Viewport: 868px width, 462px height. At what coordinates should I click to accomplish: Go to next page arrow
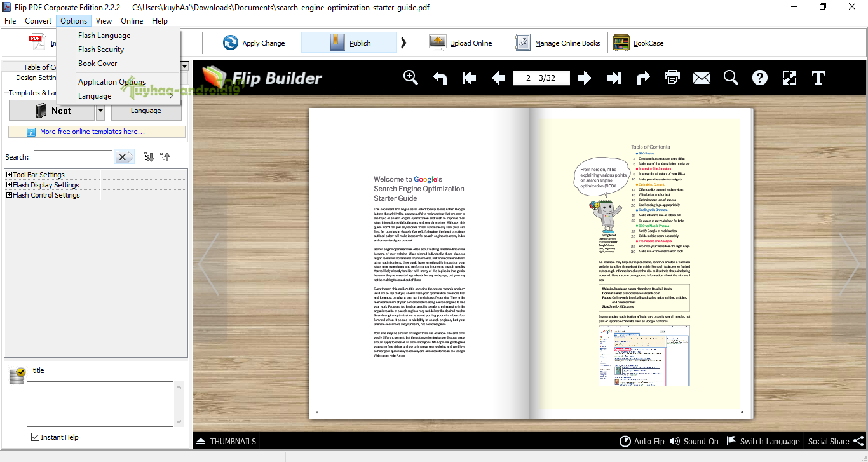coord(585,78)
